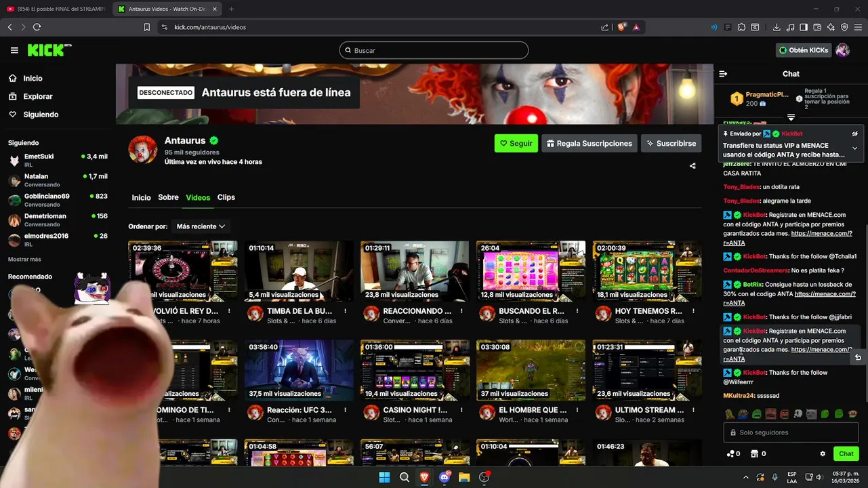Viewport: 868px width, 488px height.
Task: Open Brave Wallet icon
Action: pyautogui.click(x=817, y=27)
